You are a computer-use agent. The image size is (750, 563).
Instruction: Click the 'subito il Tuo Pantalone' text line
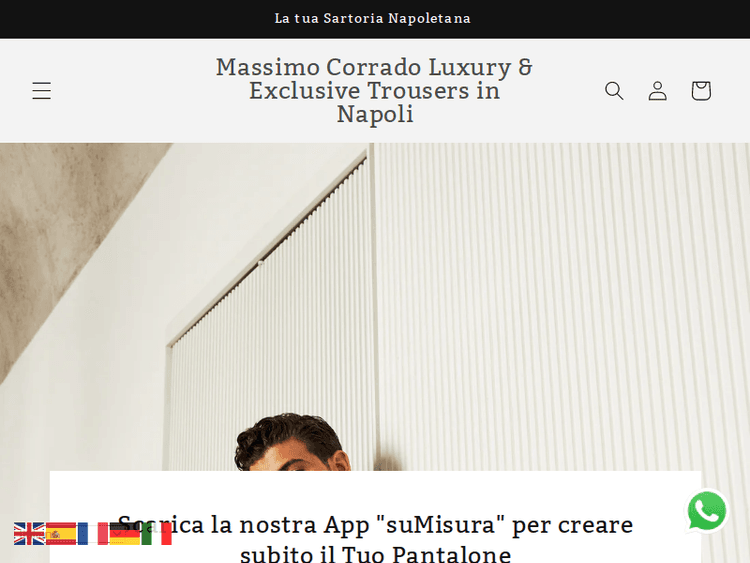375,554
